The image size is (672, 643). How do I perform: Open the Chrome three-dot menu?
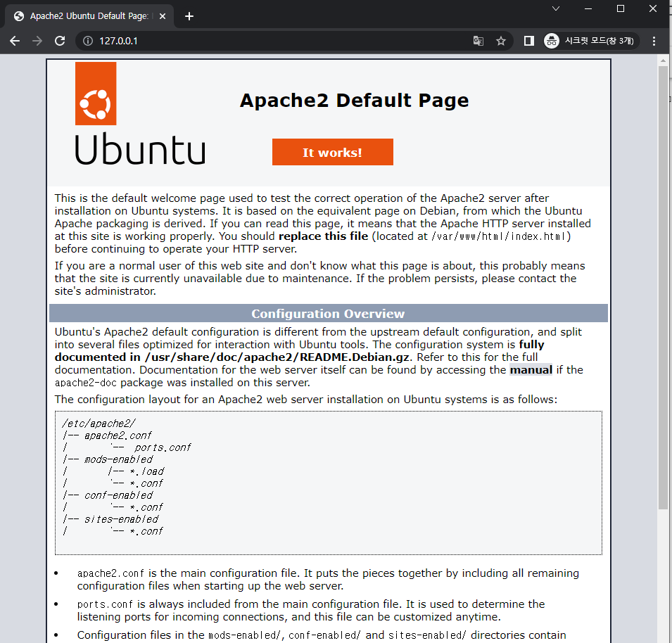pyautogui.click(x=654, y=41)
